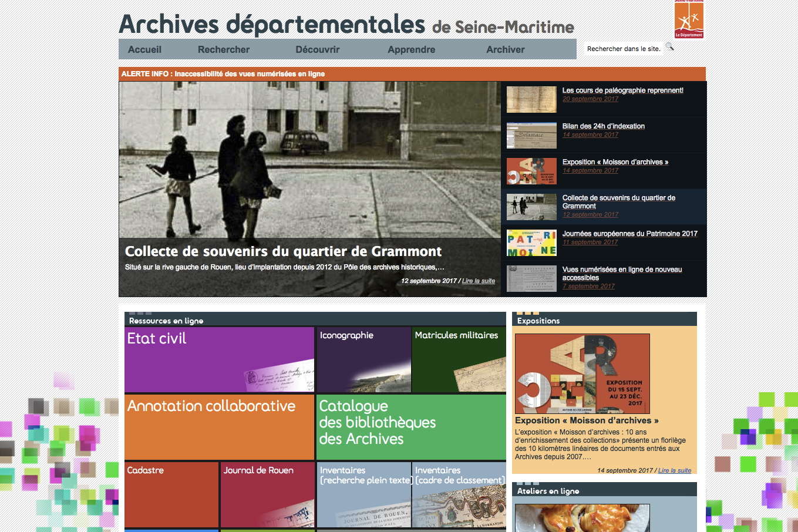The width and height of the screenshot is (798, 532).
Task: Click the Moisson d'archives news thumbnail
Action: pyautogui.click(x=531, y=171)
